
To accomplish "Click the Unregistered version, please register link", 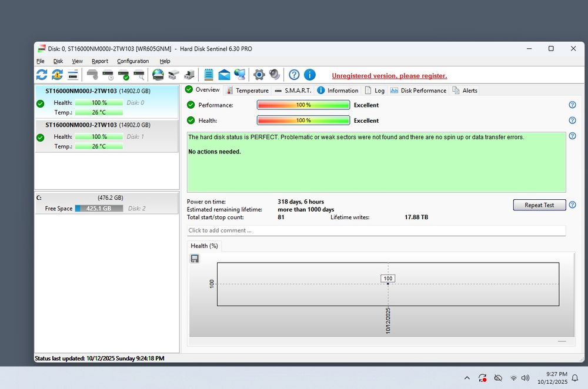I will click(x=389, y=76).
